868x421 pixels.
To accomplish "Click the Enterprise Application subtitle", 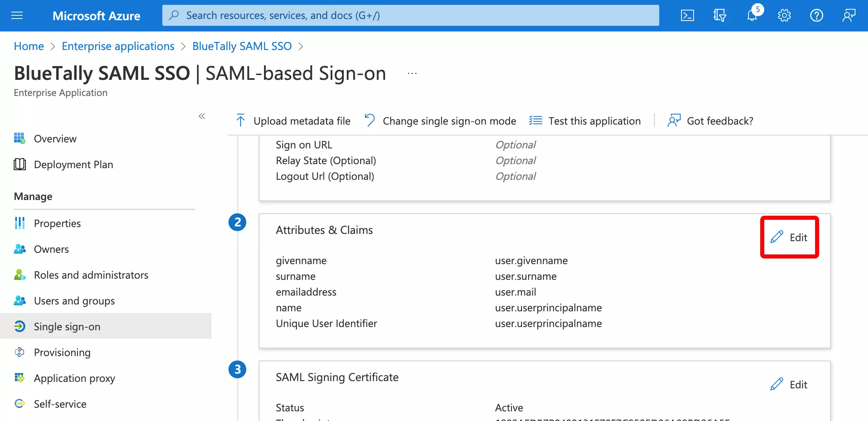I will pyautogui.click(x=61, y=93).
